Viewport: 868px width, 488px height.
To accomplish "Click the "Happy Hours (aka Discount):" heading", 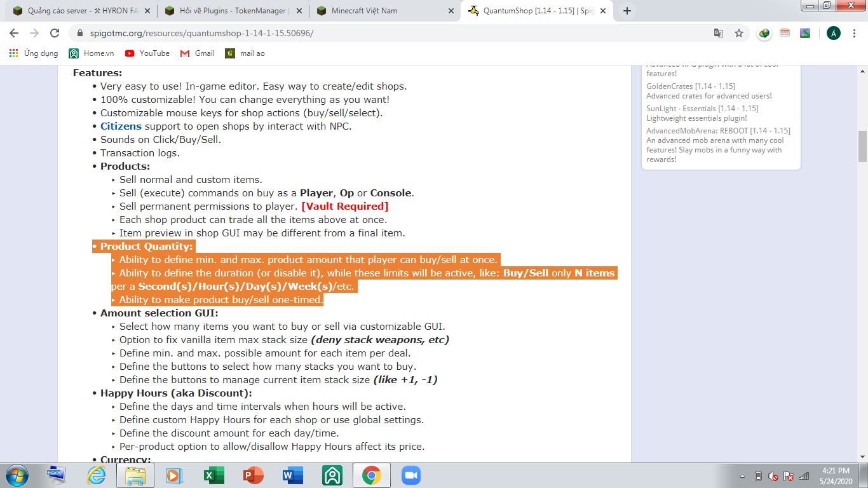I will click(x=176, y=393).
